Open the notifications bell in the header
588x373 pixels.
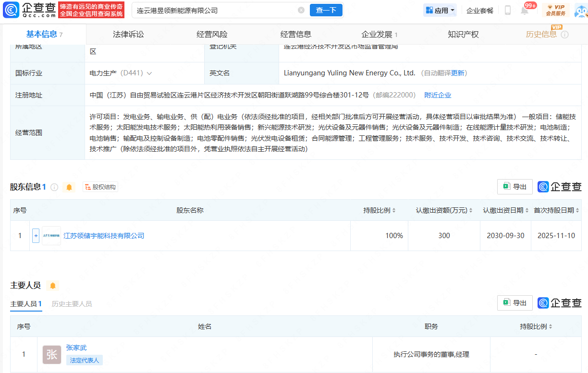coord(525,11)
